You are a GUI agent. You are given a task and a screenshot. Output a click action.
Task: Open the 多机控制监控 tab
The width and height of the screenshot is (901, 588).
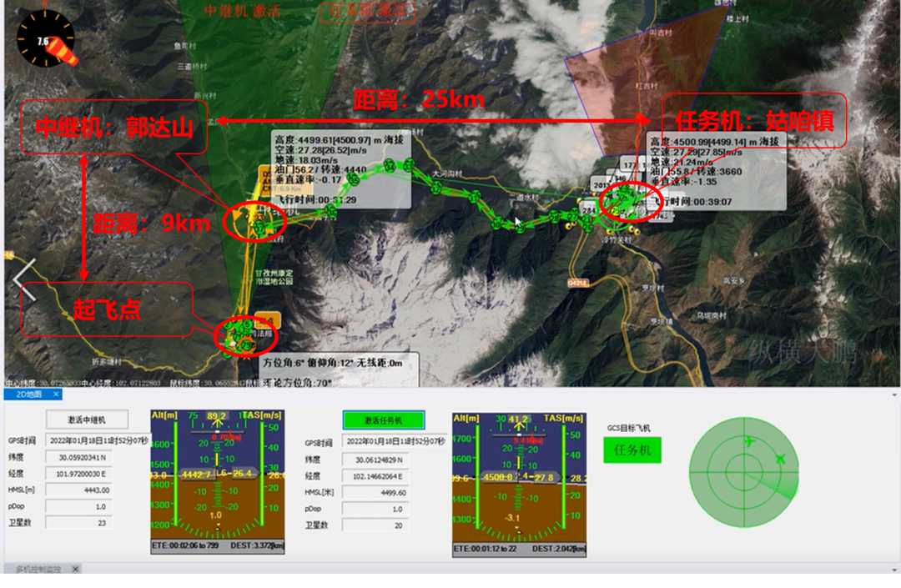(37, 569)
